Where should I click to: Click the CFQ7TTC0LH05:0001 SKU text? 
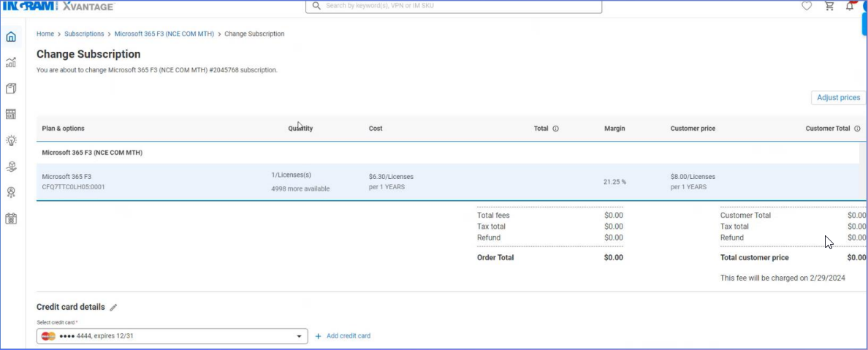click(x=73, y=187)
